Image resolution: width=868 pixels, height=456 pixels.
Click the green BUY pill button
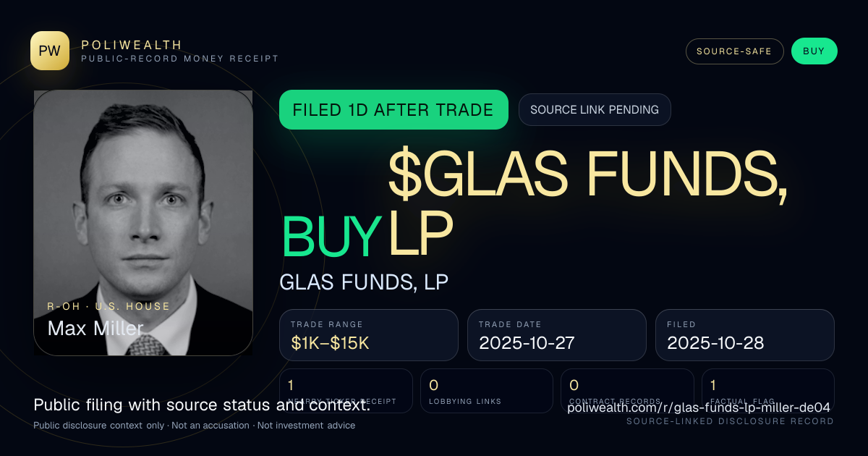click(814, 51)
